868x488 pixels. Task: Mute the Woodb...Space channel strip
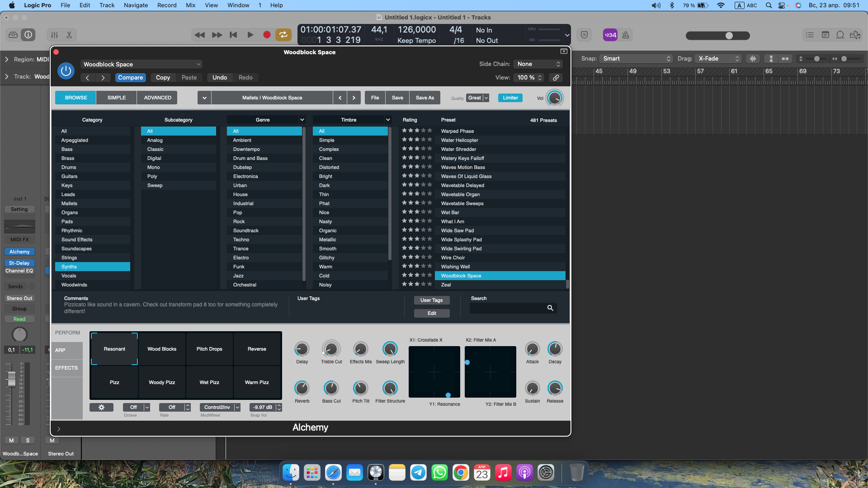tap(11, 441)
